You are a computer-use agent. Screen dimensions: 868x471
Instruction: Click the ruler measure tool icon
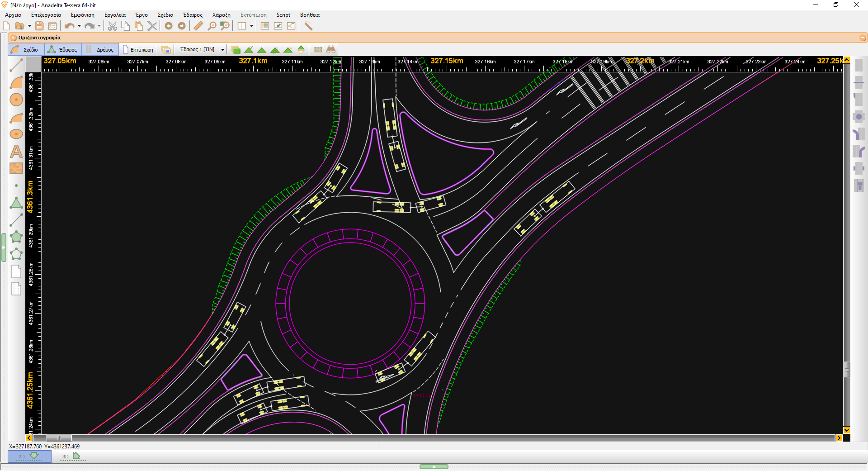pos(198,26)
